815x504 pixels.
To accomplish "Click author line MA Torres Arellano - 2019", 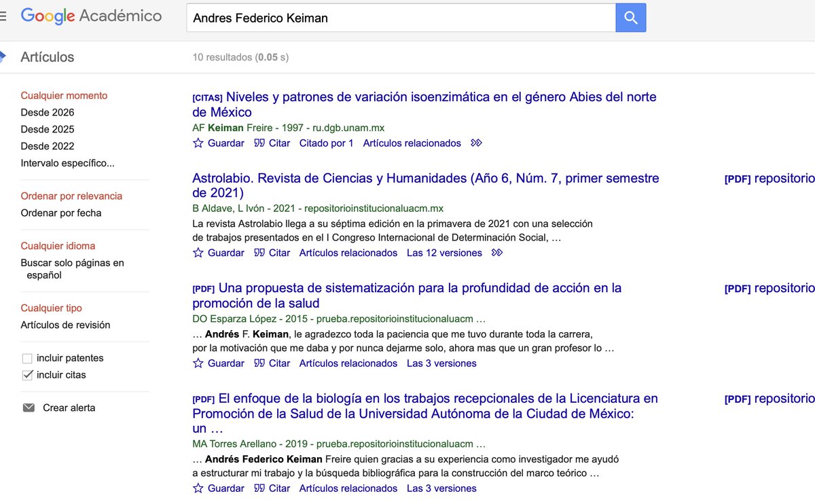I will (x=339, y=444).
